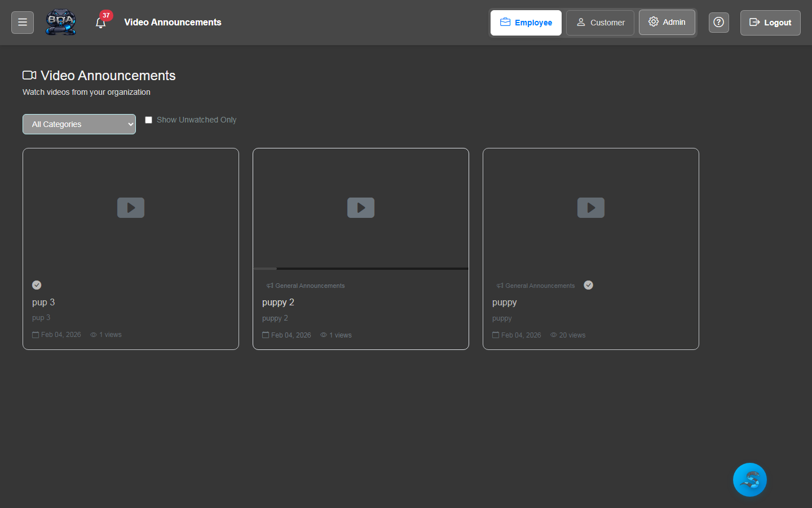Click the Logout button

point(770,23)
